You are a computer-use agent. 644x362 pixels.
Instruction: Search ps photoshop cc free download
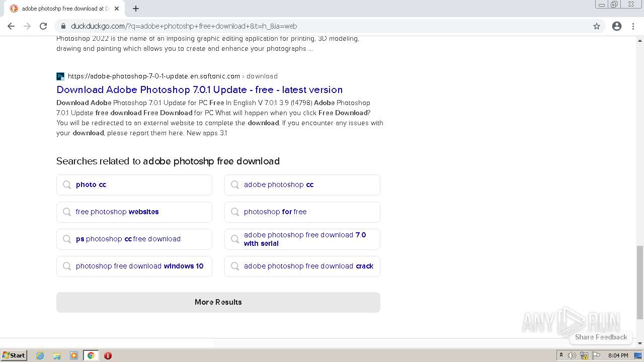134,239
